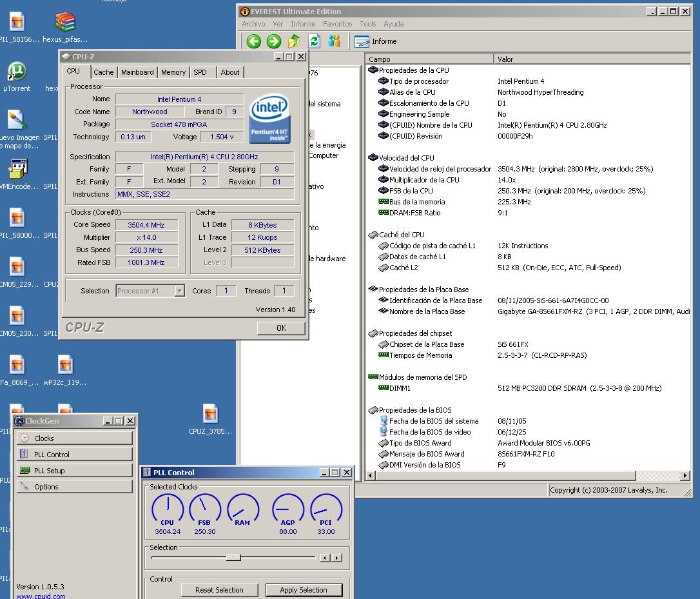Switch to About tab in CPU-Z
The image size is (700, 599).
coord(230,72)
